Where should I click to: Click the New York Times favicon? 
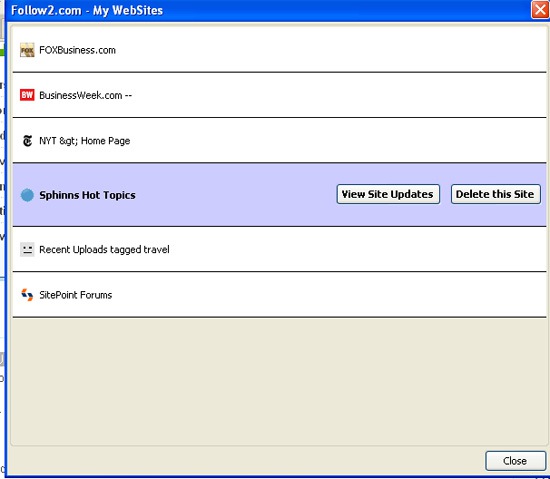[27, 141]
